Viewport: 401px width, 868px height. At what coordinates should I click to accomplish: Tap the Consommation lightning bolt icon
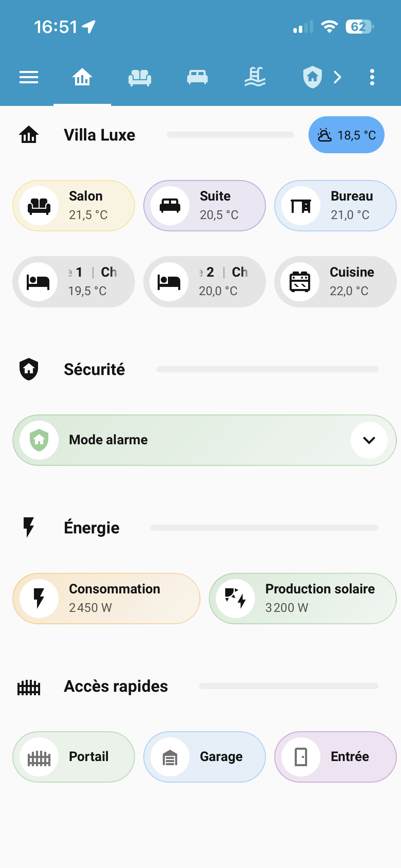coord(39,599)
